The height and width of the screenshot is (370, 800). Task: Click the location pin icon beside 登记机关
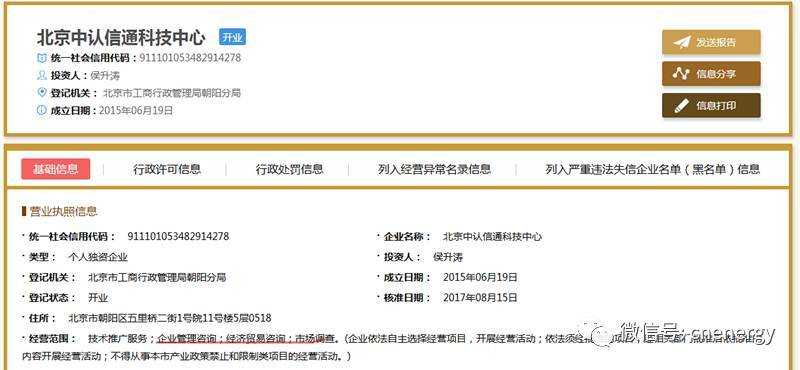[x=42, y=93]
